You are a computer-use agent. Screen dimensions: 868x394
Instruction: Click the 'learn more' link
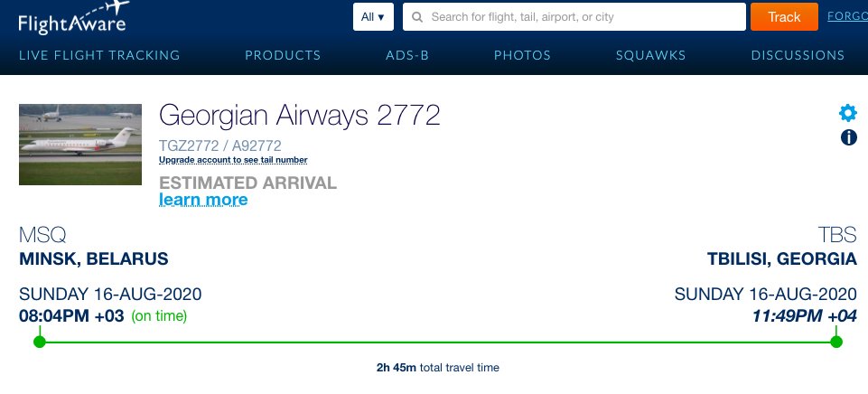[x=203, y=200]
